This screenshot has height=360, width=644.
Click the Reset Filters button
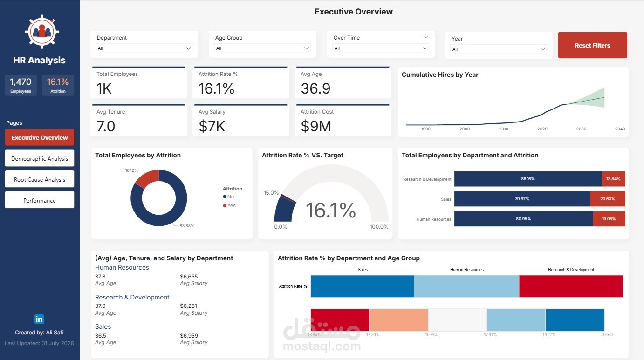pos(592,45)
